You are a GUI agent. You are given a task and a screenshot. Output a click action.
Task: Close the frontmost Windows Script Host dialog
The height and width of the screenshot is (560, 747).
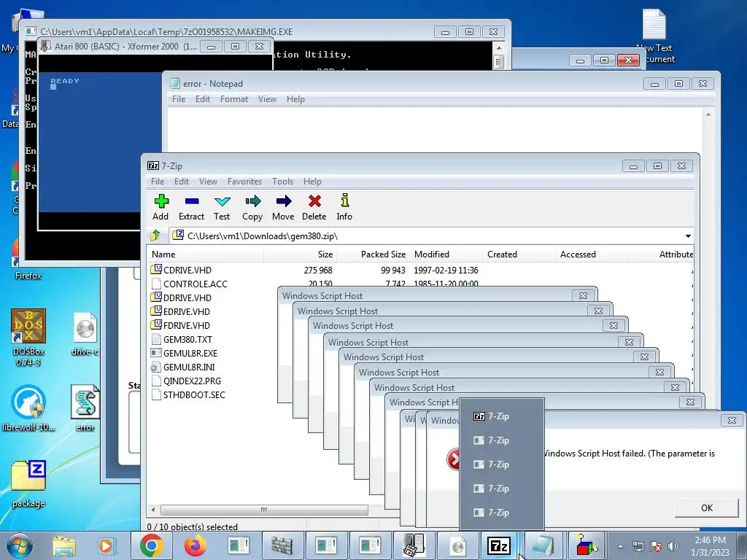coord(732,421)
